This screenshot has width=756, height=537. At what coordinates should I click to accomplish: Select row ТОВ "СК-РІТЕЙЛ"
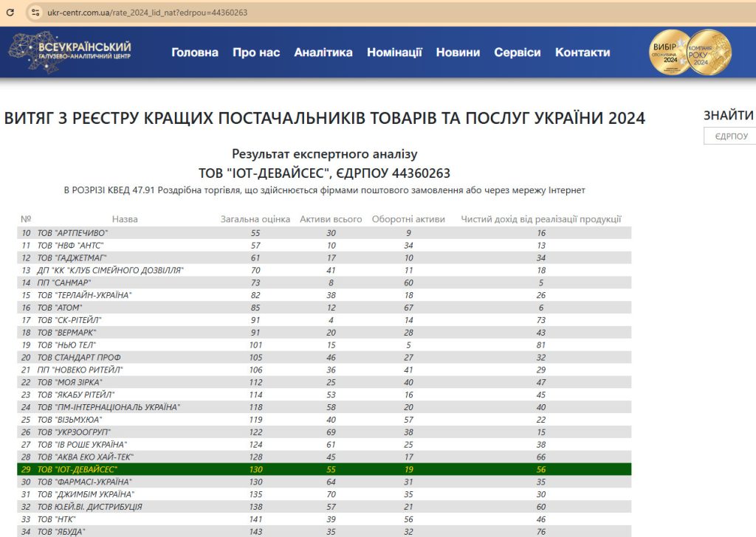324,320
